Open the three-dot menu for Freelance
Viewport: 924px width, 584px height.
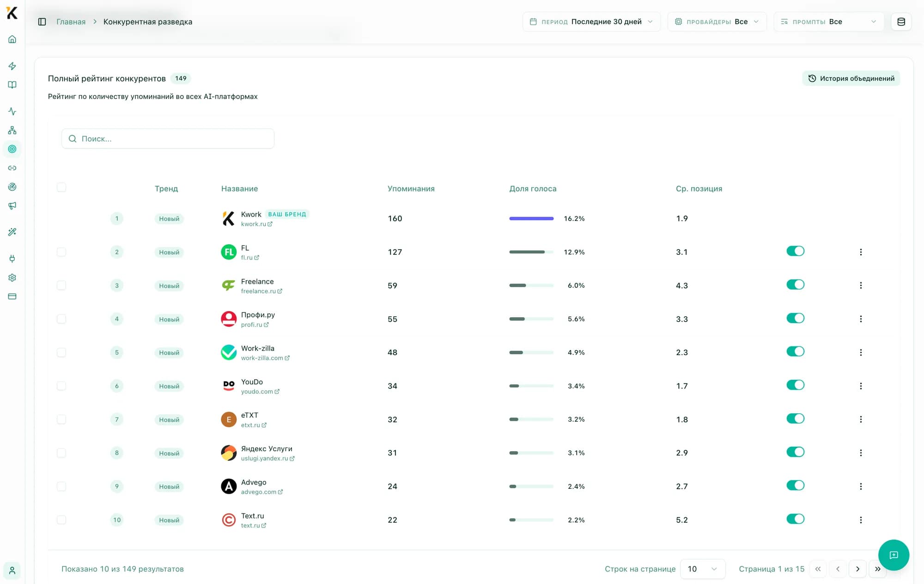coord(861,286)
